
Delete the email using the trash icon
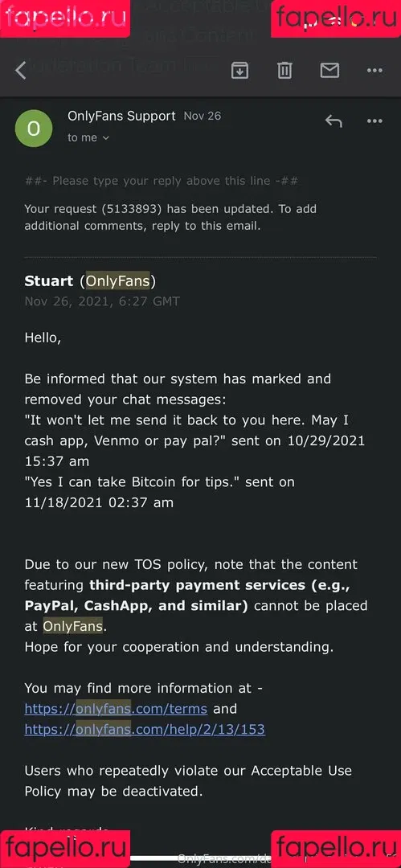[284, 70]
